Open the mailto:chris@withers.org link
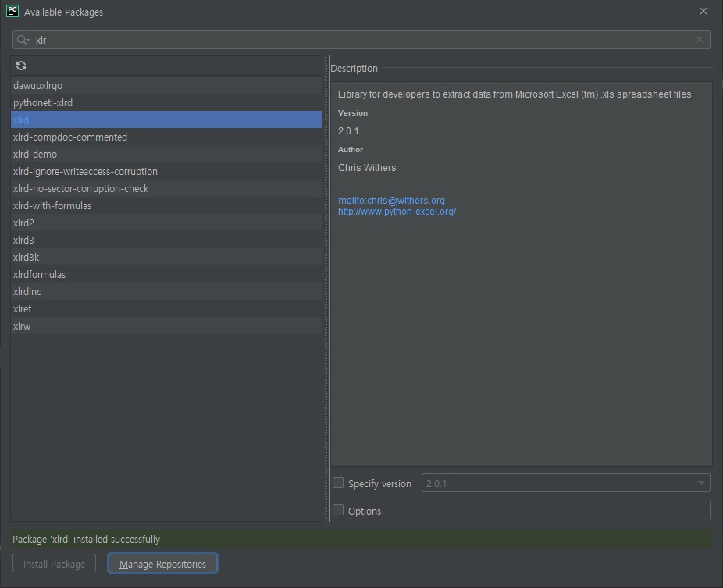This screenshot has width=723, height=588. pos(391,201)
